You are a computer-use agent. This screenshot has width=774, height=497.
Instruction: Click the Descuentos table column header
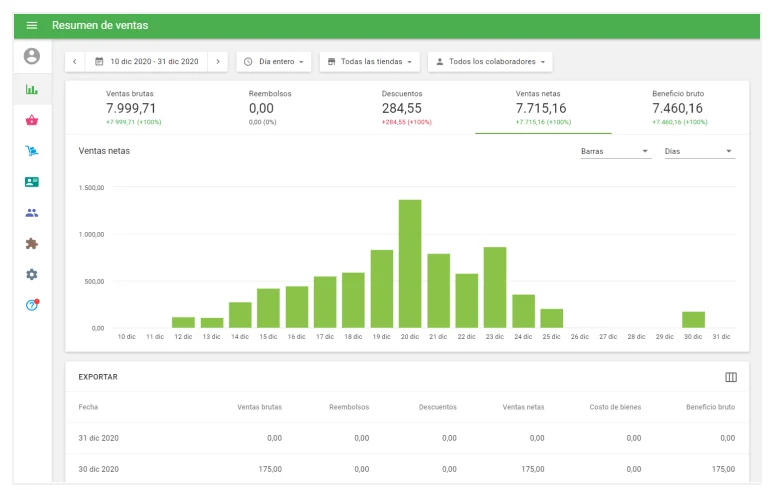437,407
